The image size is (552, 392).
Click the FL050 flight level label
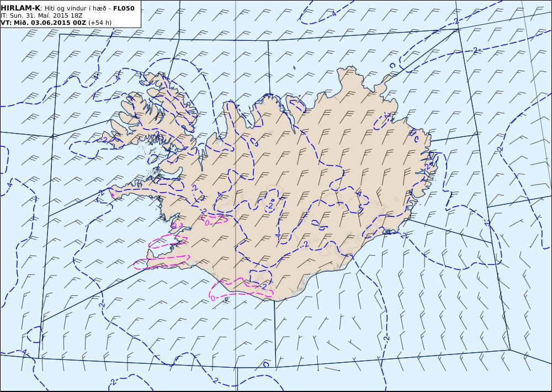point(124,8)
